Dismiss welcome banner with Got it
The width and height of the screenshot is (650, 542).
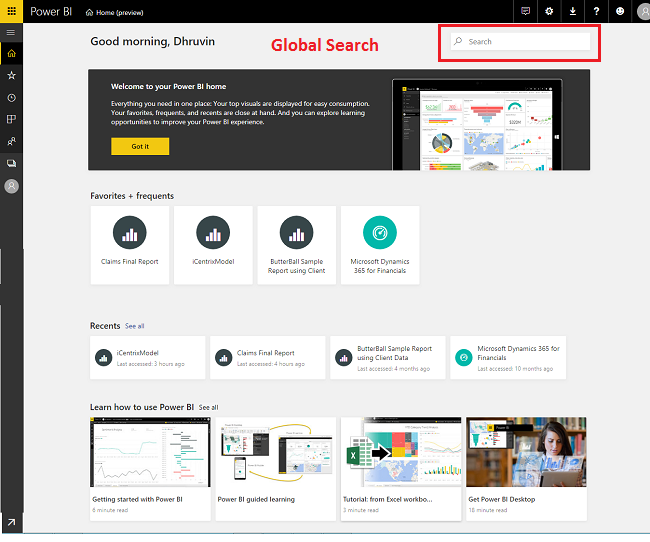pos(140,146)
